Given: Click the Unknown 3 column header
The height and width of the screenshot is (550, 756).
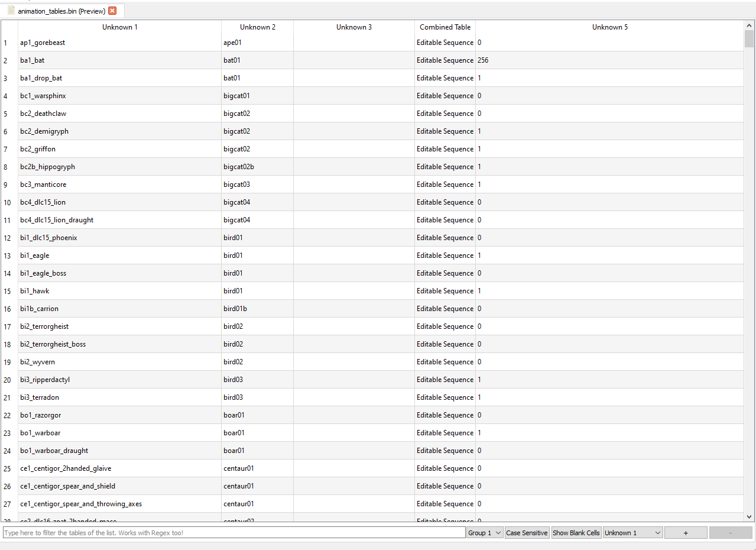Looking at the screenshot, I should [354, 27].
